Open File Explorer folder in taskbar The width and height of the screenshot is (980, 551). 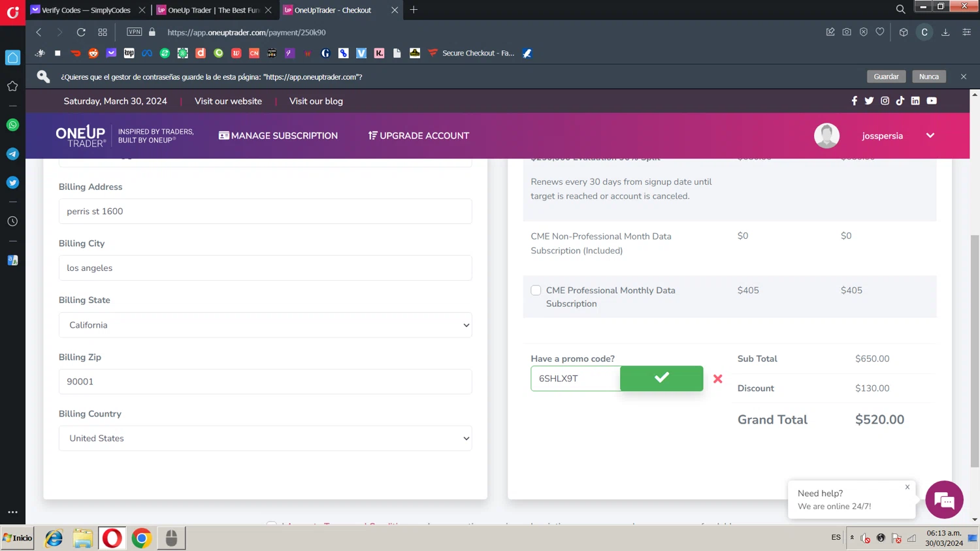pyautogui.click(x=83, y=538)
